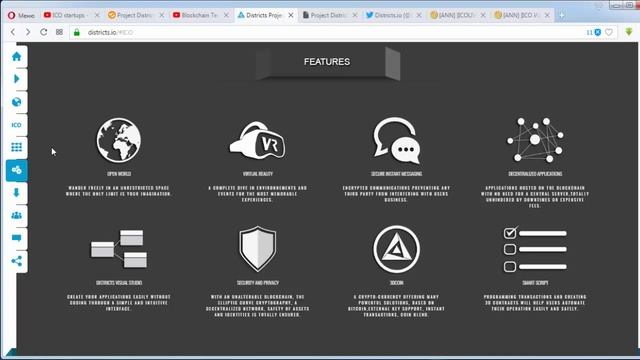Open the Home section in the sidebar
Screen dimensions: 640x360
(x=16, y=56)
